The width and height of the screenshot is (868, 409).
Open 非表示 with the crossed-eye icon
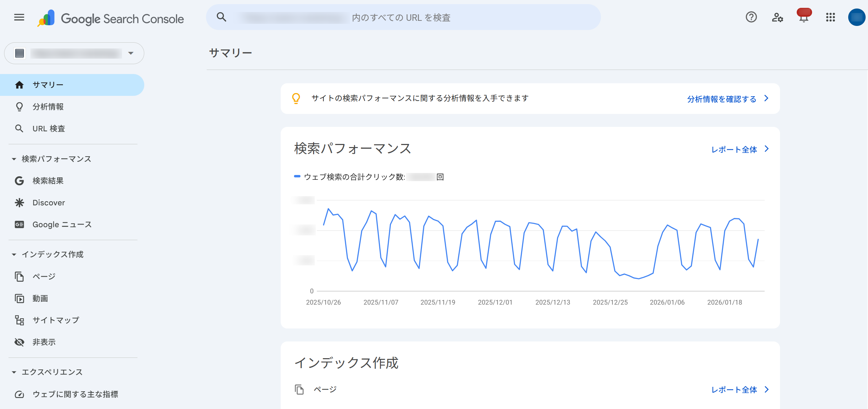[x=44, y=342]
